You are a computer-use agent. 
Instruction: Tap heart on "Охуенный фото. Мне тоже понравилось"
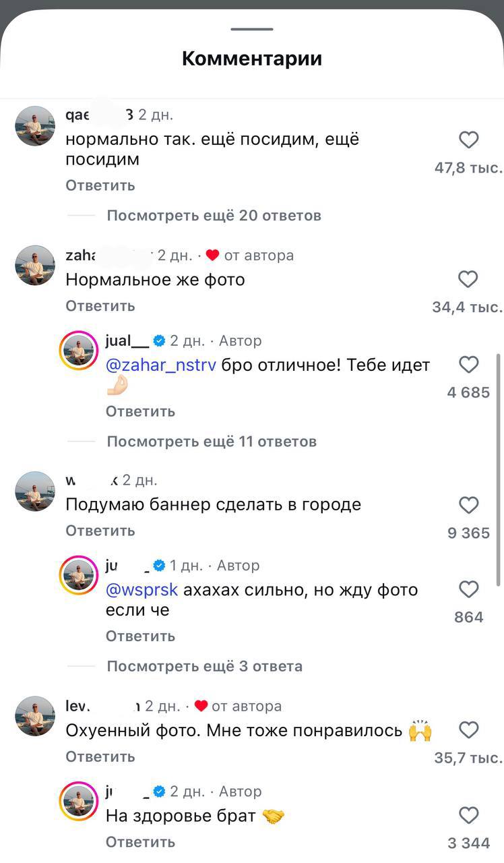468,730
